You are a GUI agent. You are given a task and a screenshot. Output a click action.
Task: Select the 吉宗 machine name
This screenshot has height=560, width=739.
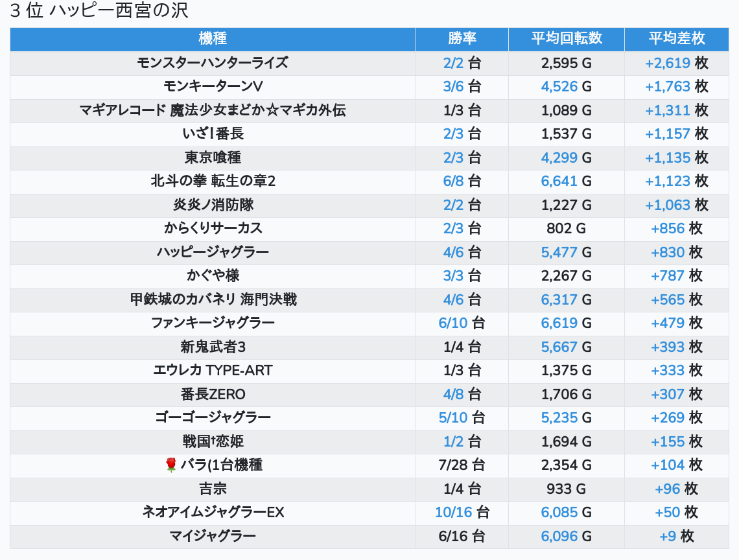[213, 489]
